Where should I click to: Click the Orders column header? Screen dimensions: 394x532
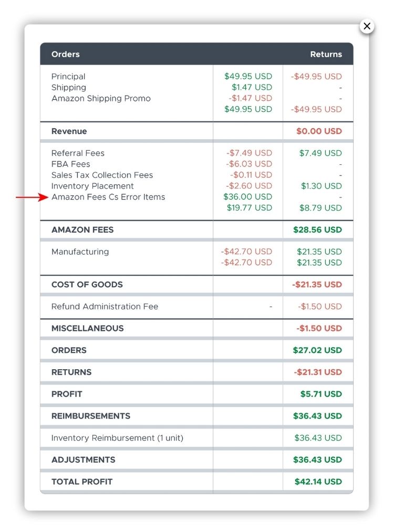pyautogui.click(x=66, y=54)
